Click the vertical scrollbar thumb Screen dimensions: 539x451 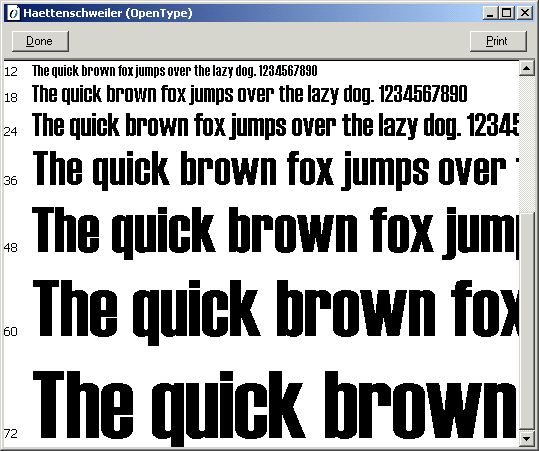click(526, 321)
